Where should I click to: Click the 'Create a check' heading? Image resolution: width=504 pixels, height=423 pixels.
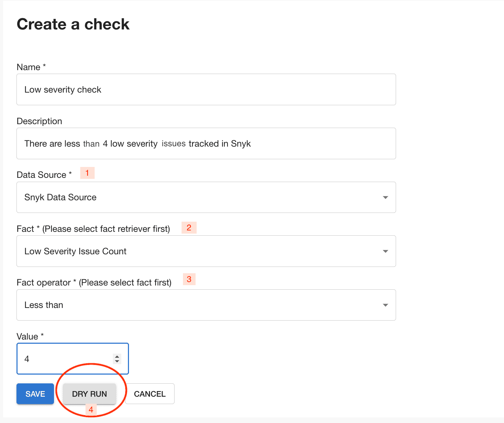pyautogui.click(x=73, y=24)
